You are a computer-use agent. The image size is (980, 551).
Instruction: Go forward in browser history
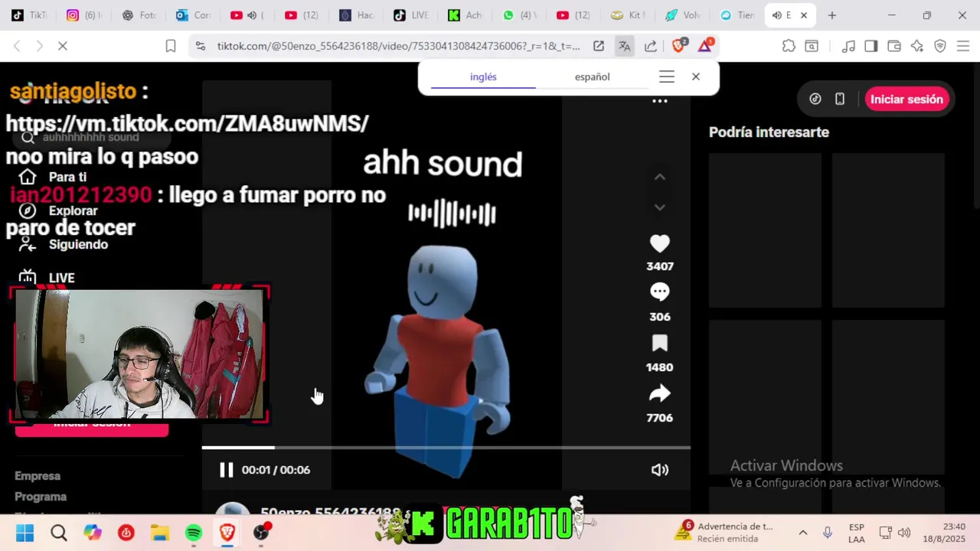[40, 46]
